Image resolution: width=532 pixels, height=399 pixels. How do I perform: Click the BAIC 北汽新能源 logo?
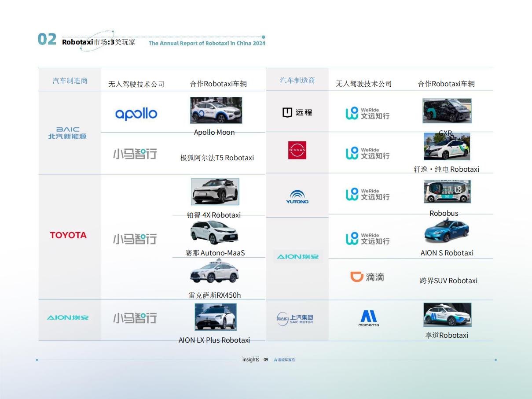coord(67,133)
